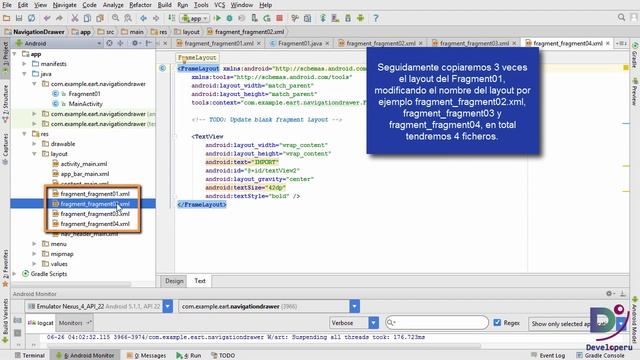This screenshot has width=640, height=360.
Task: Open the VCS menu
Action: coord(220,5)
